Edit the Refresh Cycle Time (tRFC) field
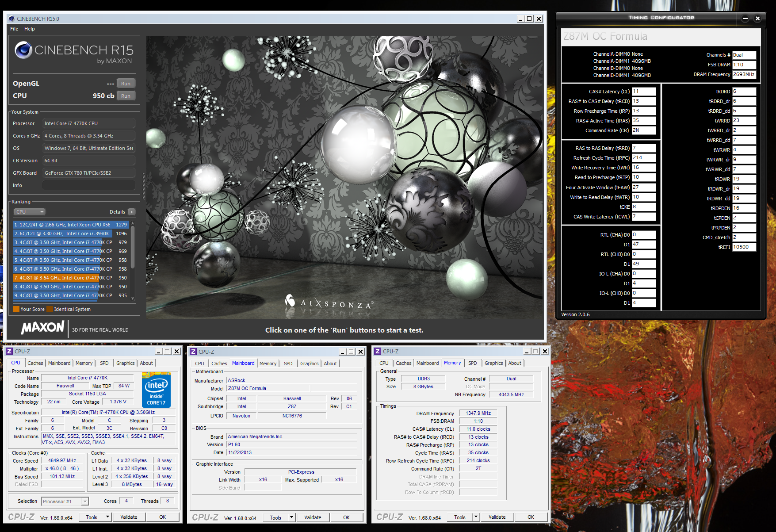 coord(644,158)
